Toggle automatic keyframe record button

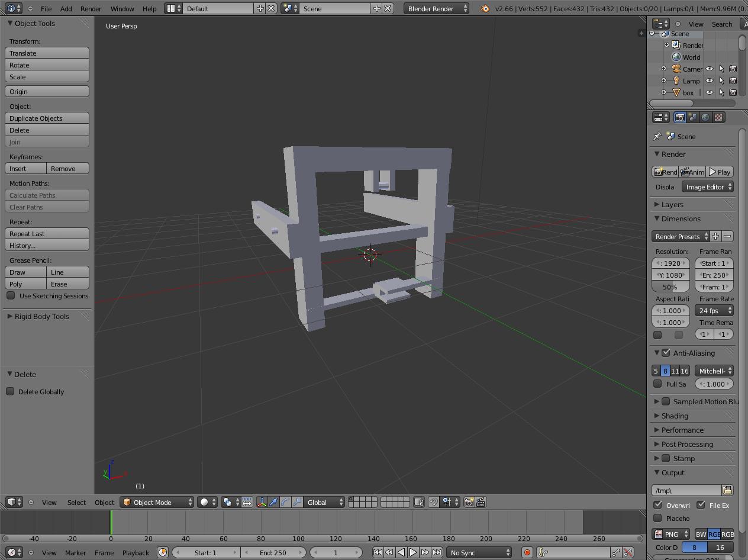pyautogui.click(x=527, y=552)
